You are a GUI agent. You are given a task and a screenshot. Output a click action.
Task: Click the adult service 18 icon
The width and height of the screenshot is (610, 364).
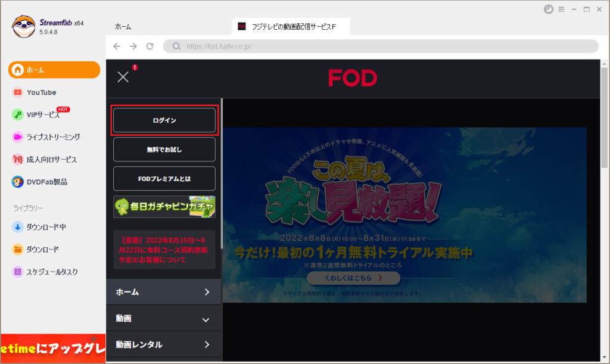point(17,160)
